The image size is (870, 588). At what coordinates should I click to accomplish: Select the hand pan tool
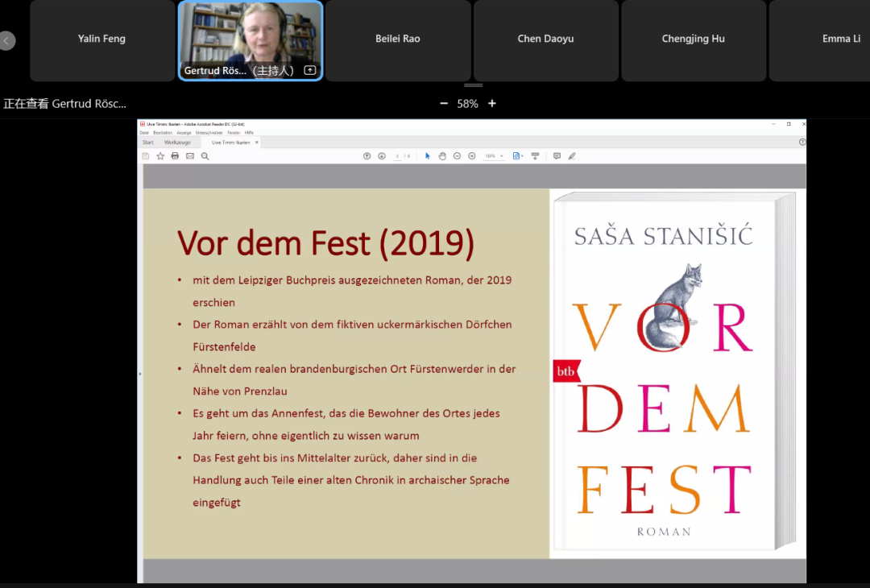[x=442, y=156]
